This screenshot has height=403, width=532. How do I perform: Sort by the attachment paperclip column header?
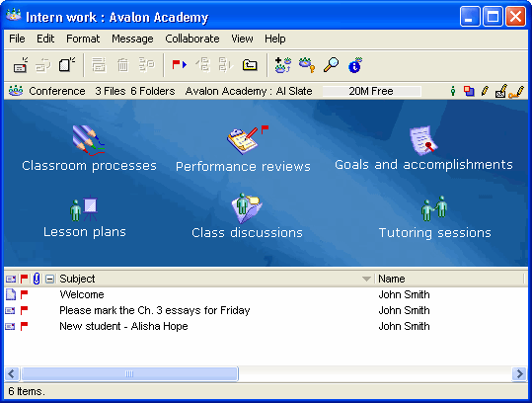[37, 279]
